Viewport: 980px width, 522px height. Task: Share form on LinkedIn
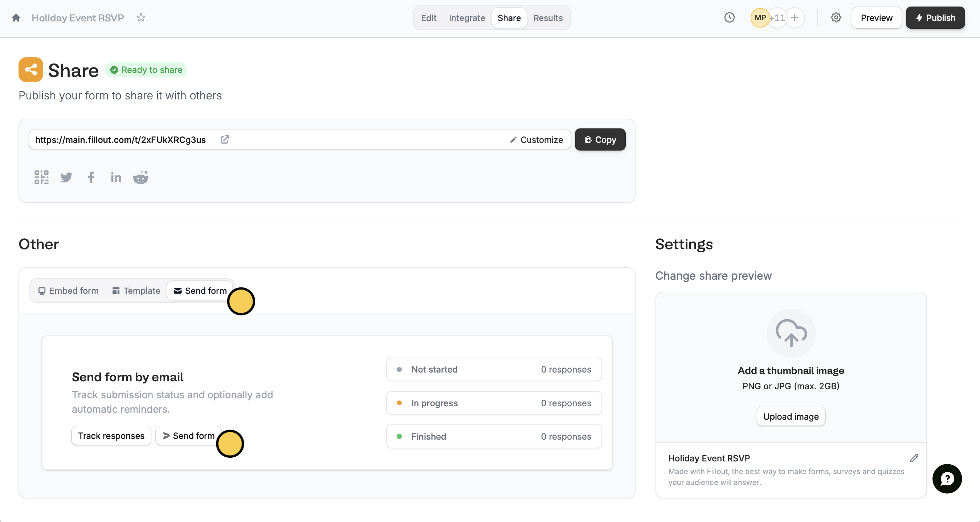(x=116, y=177)
